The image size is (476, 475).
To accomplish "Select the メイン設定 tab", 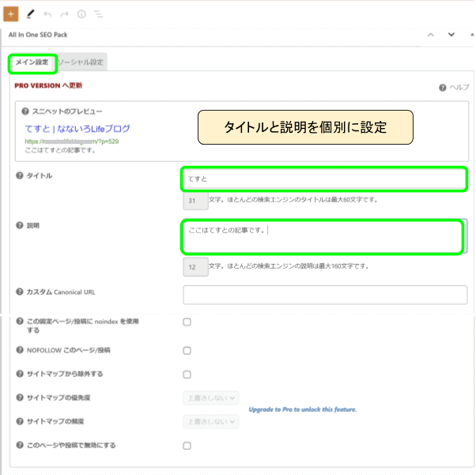I will [x=32, y=62].
